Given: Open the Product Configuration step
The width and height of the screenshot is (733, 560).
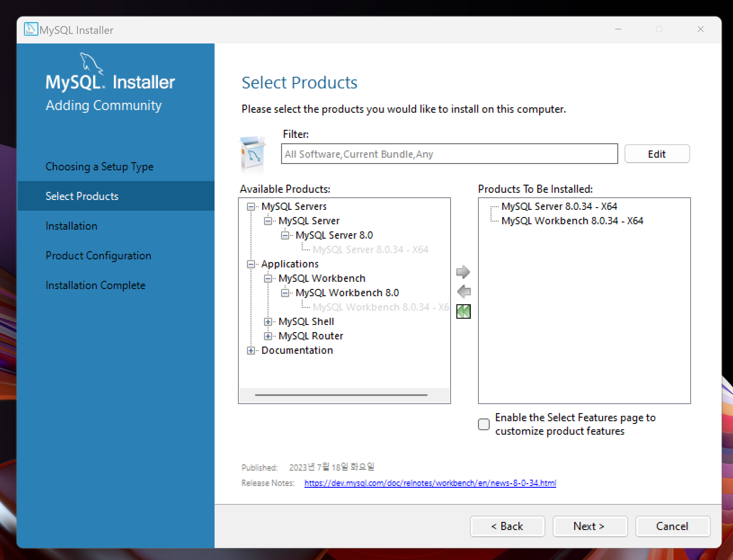Looking at the screenshot, I should pyautogui.click(x=98, y=256).
